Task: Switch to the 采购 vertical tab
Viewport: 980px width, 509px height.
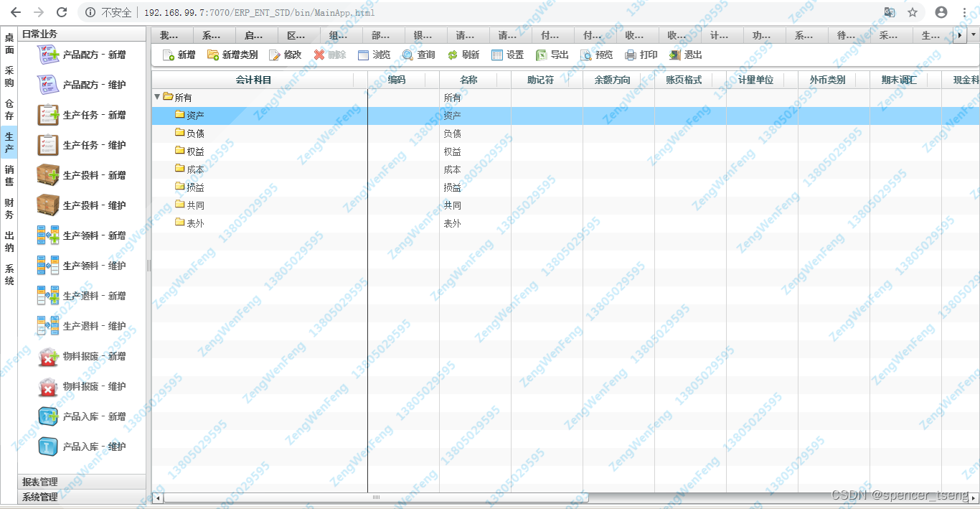Action: coord(9,76)
